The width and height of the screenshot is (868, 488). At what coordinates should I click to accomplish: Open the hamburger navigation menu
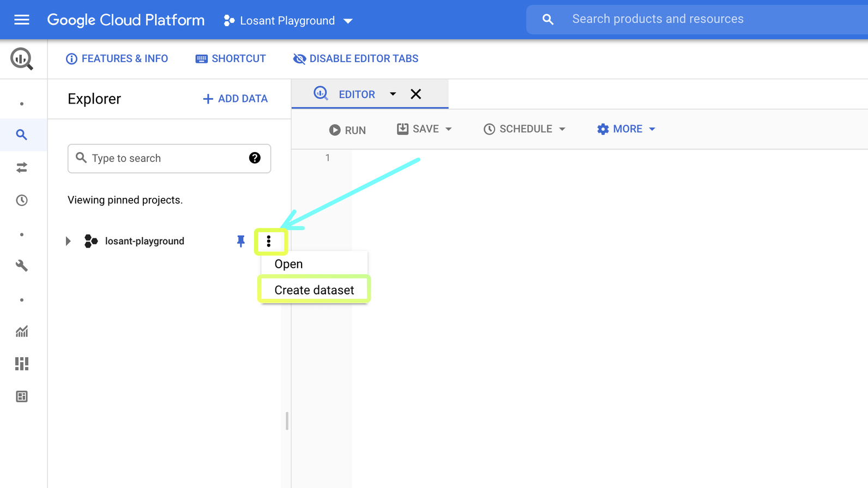22,20
